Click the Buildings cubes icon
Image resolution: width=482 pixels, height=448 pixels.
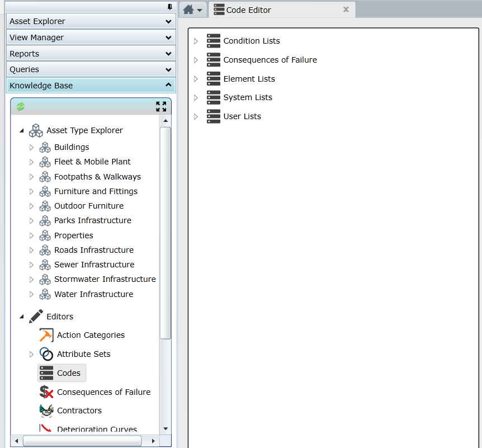(45, 147)
